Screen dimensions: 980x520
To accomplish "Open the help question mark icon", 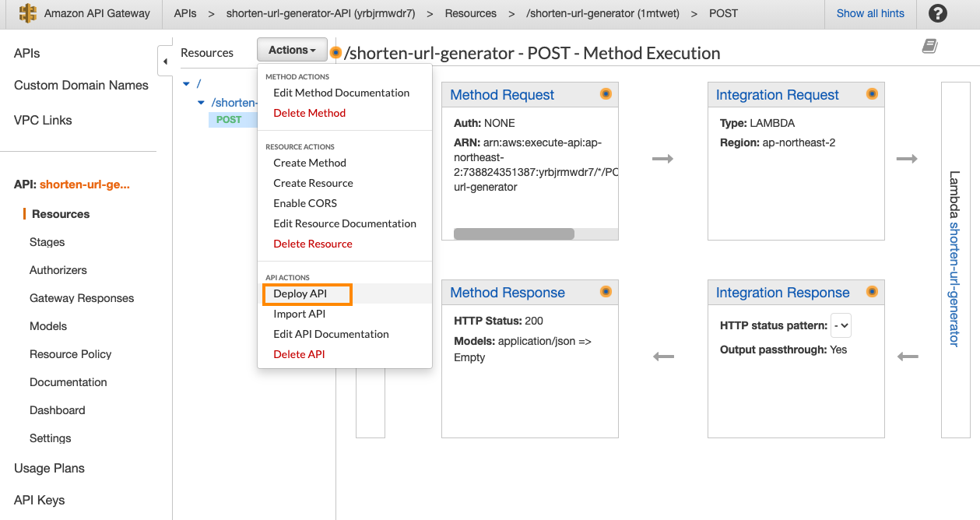I will click(938, 13).
